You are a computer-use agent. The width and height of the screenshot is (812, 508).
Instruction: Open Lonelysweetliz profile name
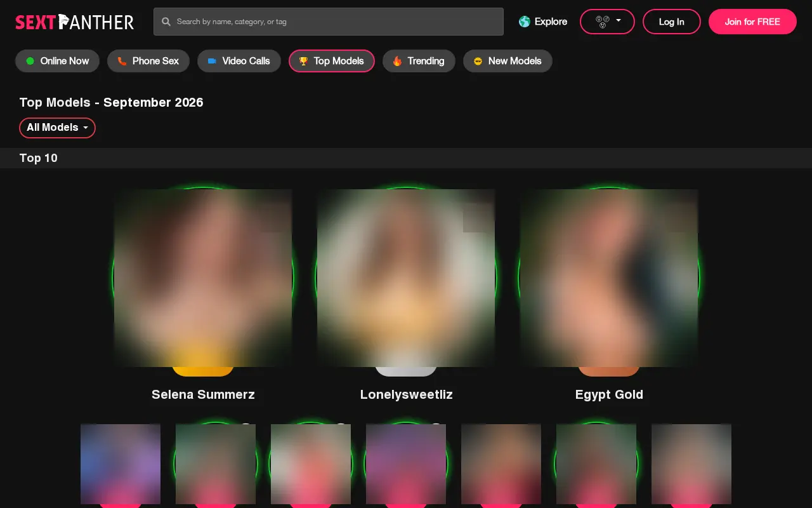pyautogui.click(x=406, y=394)
